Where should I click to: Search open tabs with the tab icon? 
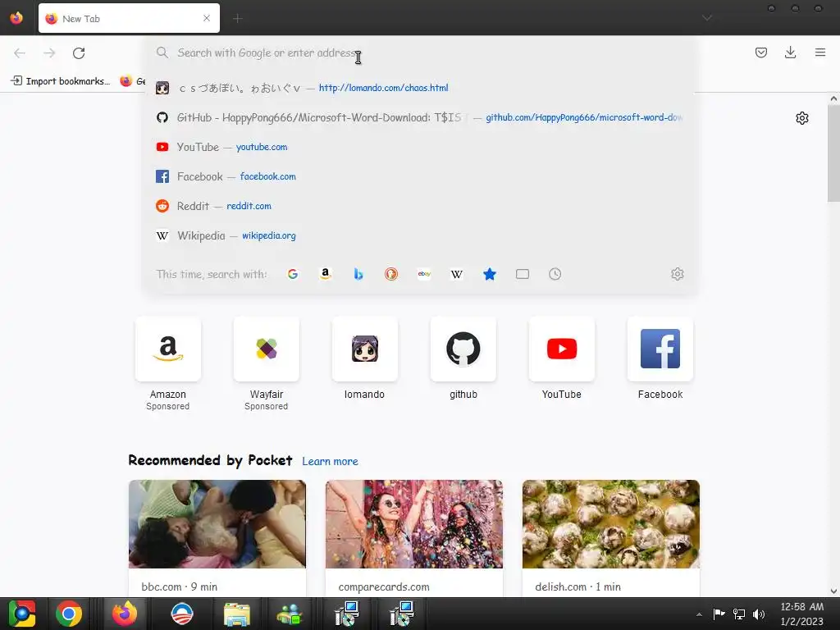coord(523,274)
